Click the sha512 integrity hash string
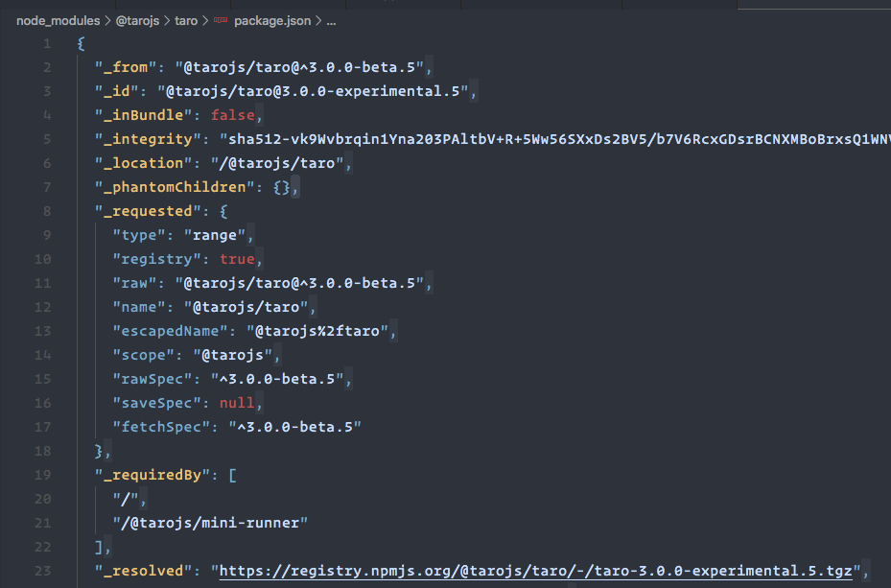 coord(555,139)
